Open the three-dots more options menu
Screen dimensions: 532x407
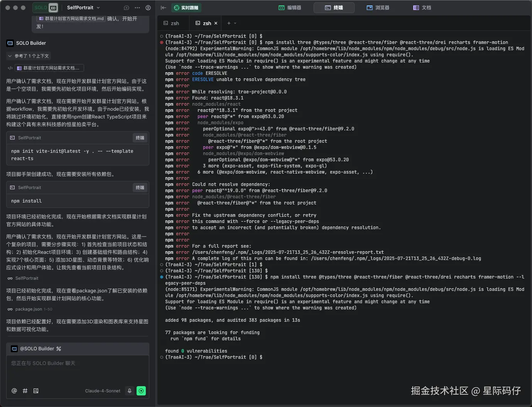(137, 8)
